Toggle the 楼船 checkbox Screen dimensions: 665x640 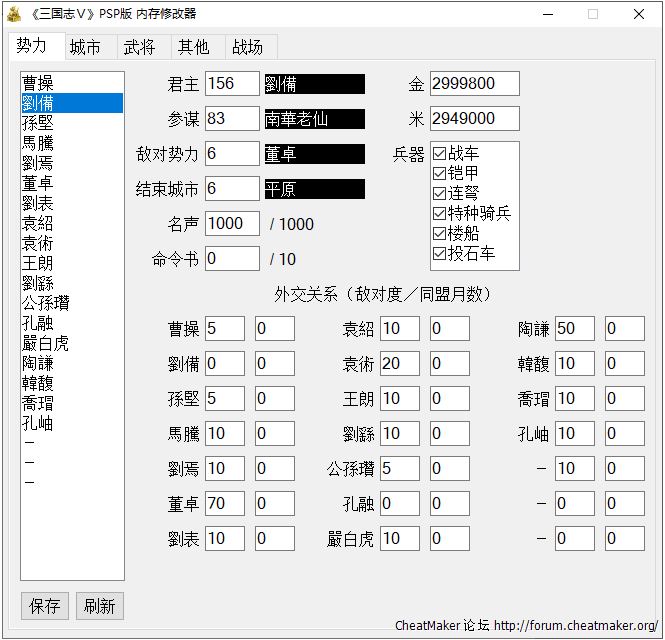point(439,234)
